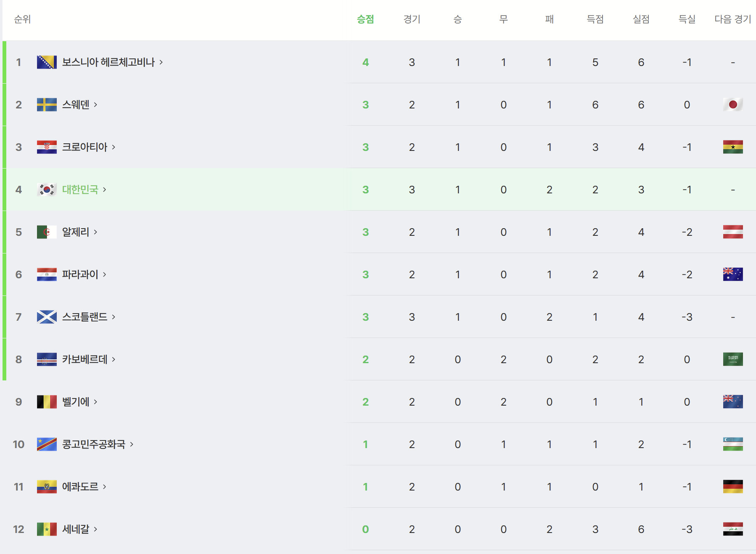Click the 다음 경기 column header
756x554 pixels.
[x=733, y=19]
